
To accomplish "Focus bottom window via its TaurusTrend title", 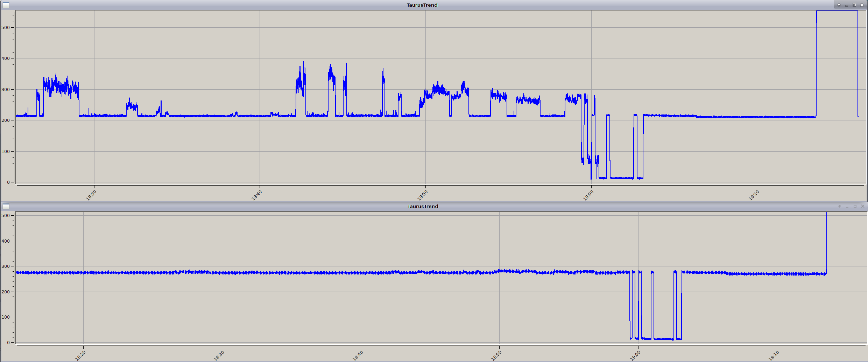I will (423, 206).
